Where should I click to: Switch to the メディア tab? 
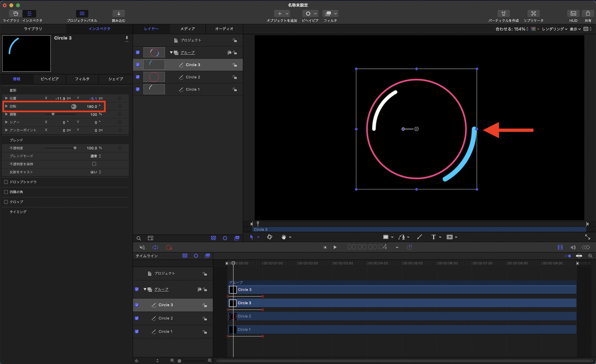coord(187,29)
